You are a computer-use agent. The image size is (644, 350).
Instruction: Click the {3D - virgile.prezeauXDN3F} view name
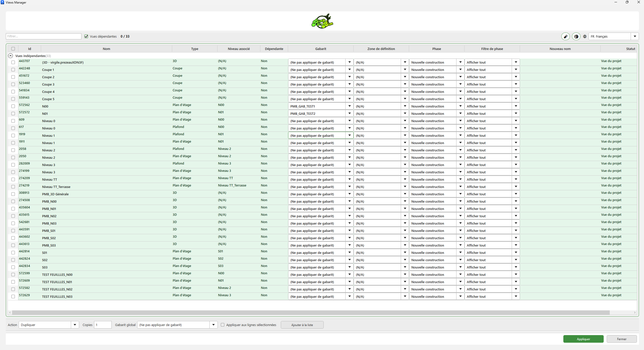(63, 62)
